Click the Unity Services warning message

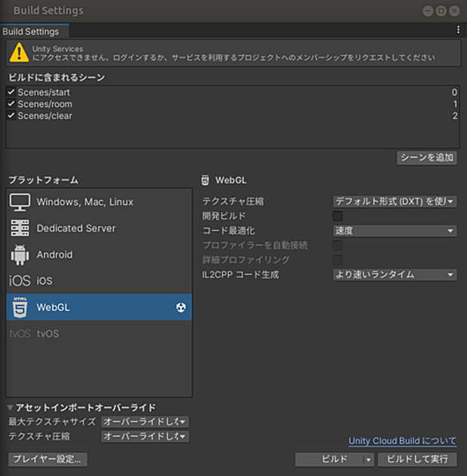(x=233, y=53)
